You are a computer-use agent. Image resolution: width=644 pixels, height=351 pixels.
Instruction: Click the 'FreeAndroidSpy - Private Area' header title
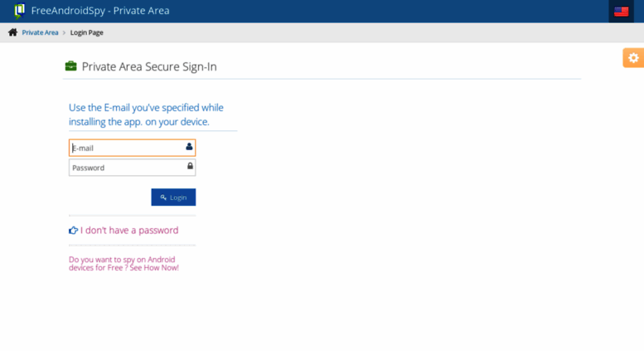click(100, 11)
